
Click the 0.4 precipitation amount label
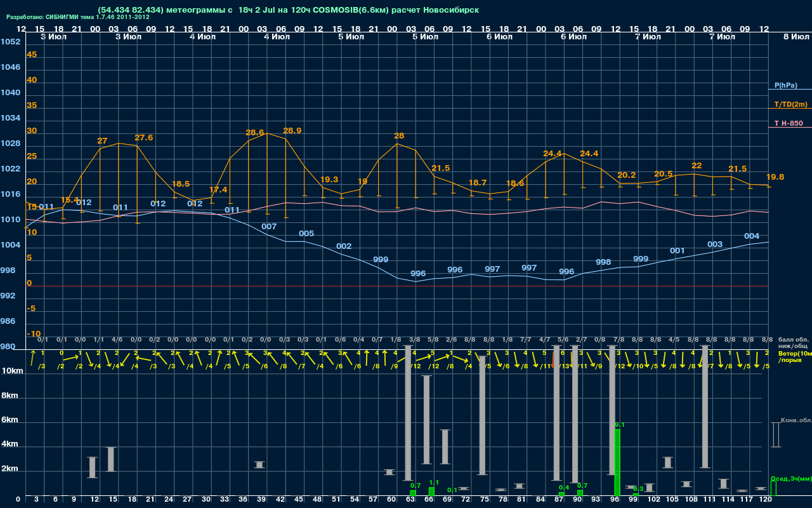564,487
